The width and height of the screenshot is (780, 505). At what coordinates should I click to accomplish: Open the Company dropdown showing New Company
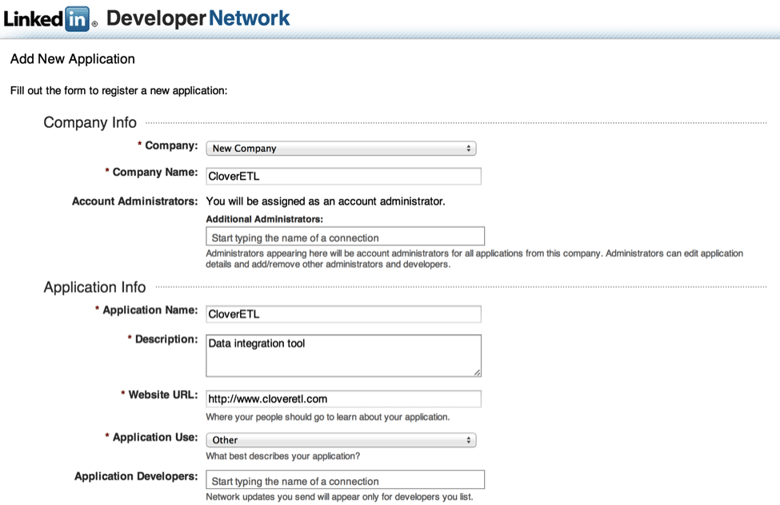tap(341, 148)
